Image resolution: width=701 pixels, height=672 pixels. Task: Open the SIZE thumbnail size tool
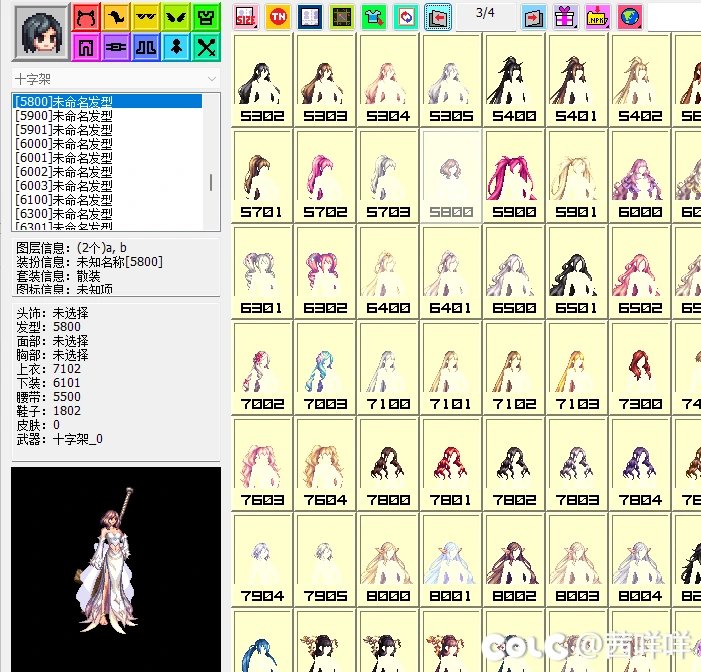point(246,17)
